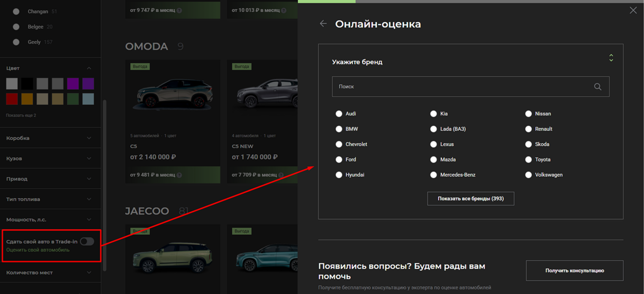
Task: Select the Changan brand filter
Action: 16,12
